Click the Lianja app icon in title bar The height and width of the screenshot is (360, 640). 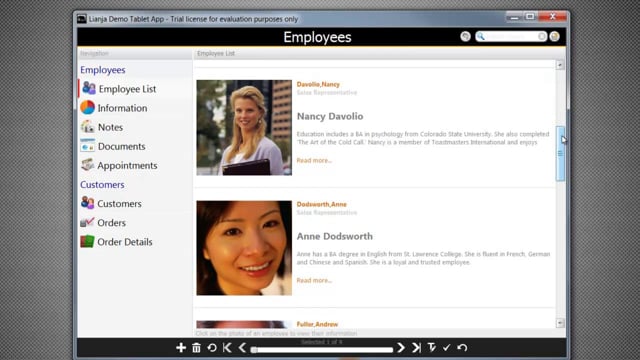click(82, 19)
